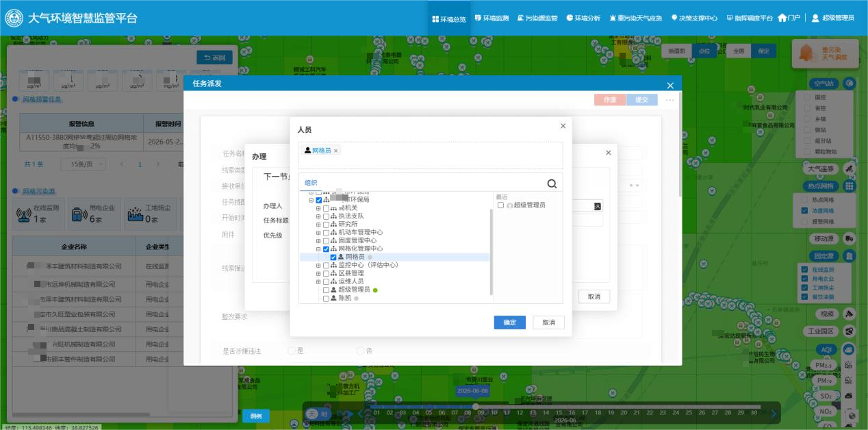Expand the 监控中心 (评估中心) node

coord(318,265)
